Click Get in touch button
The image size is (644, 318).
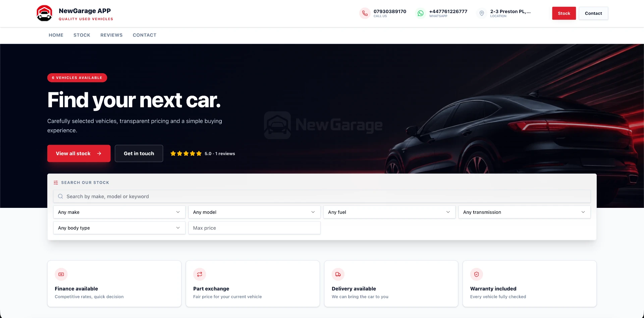tap(139, 153)
